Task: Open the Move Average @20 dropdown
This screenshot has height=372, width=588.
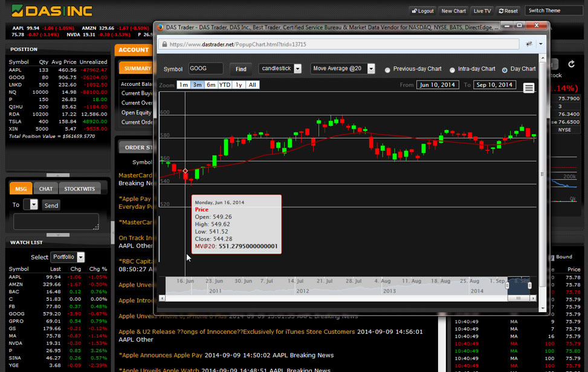Action: coord(371,69)
